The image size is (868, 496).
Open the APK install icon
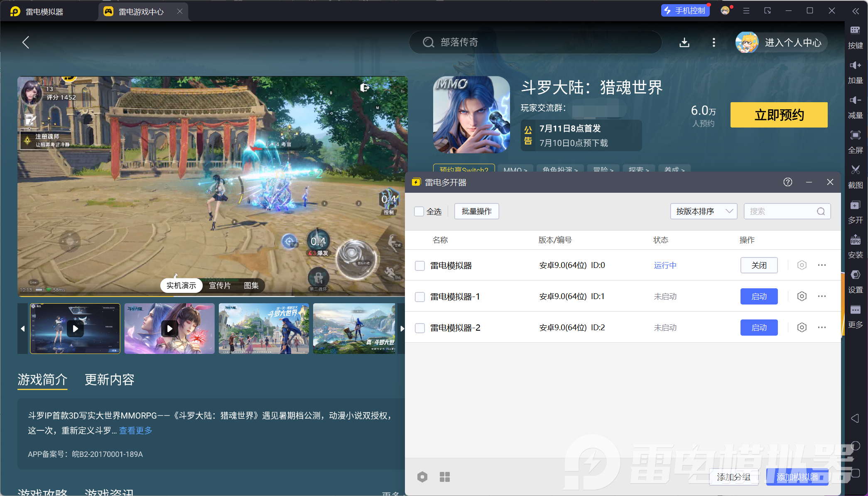click(855, 240)
